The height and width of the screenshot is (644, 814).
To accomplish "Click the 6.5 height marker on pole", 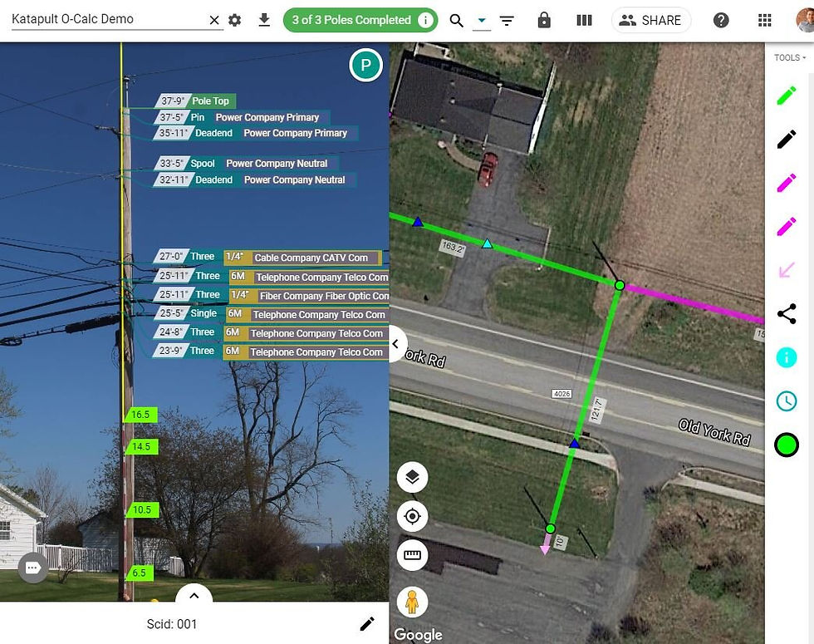I will pyautogui.click(x=140, y=573).
